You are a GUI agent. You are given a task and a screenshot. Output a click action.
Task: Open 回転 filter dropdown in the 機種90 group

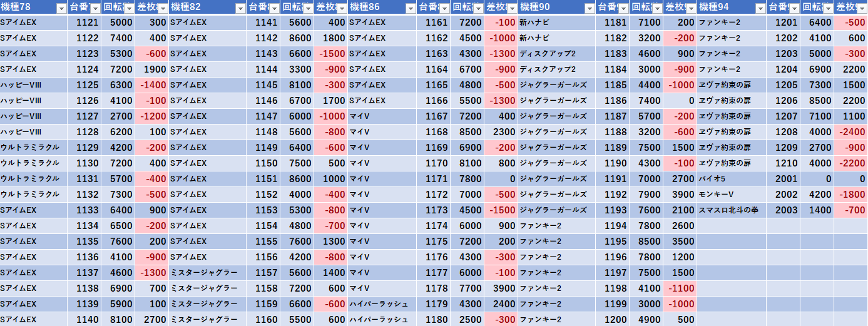pyautogui.click(x=656, y=8)
